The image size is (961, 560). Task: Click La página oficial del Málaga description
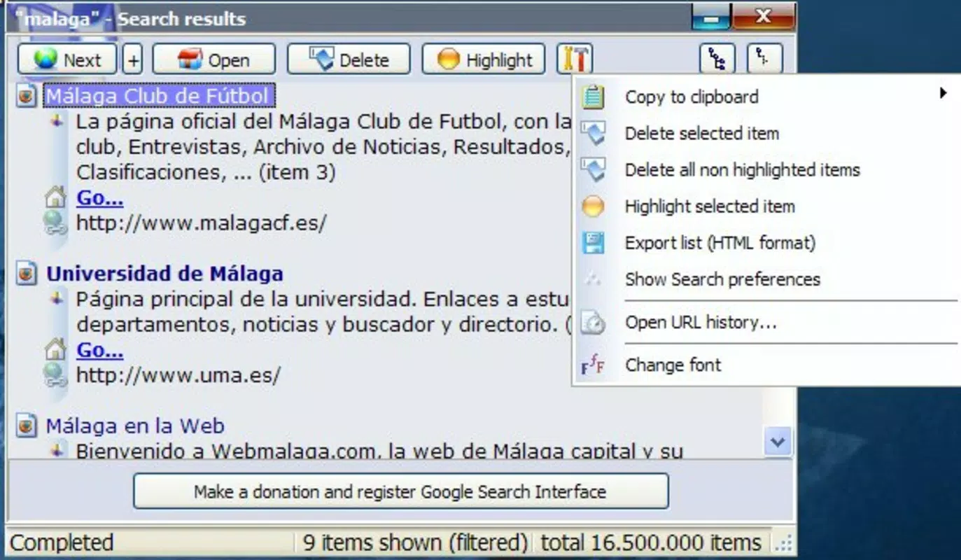(x=323, y=146)
